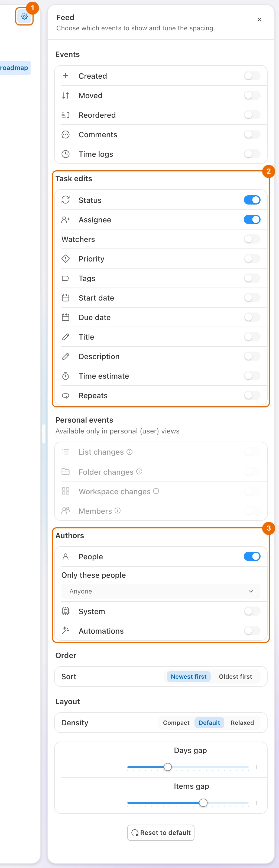Disable the Status toggle
Viewport: 279px width, 868px height.
pyautogui.click(x=252, y=200)
